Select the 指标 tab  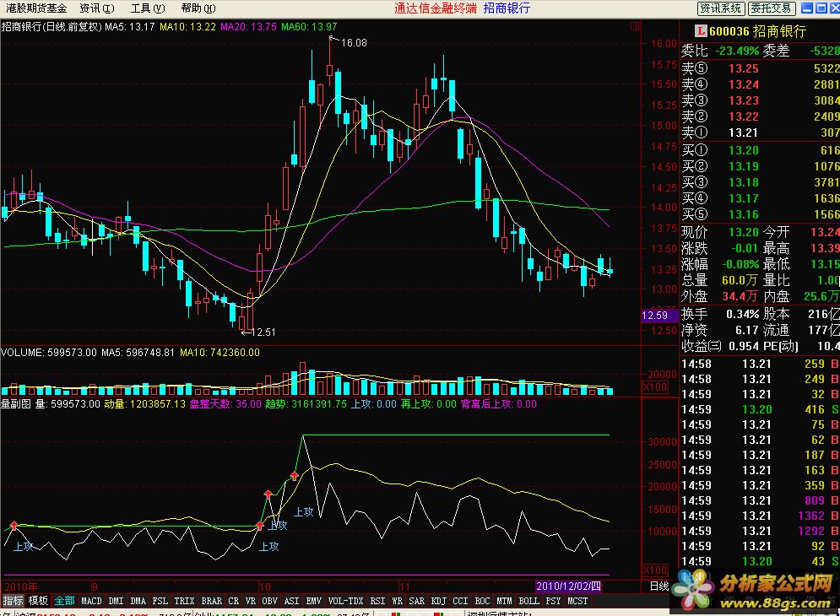(13, 601)
